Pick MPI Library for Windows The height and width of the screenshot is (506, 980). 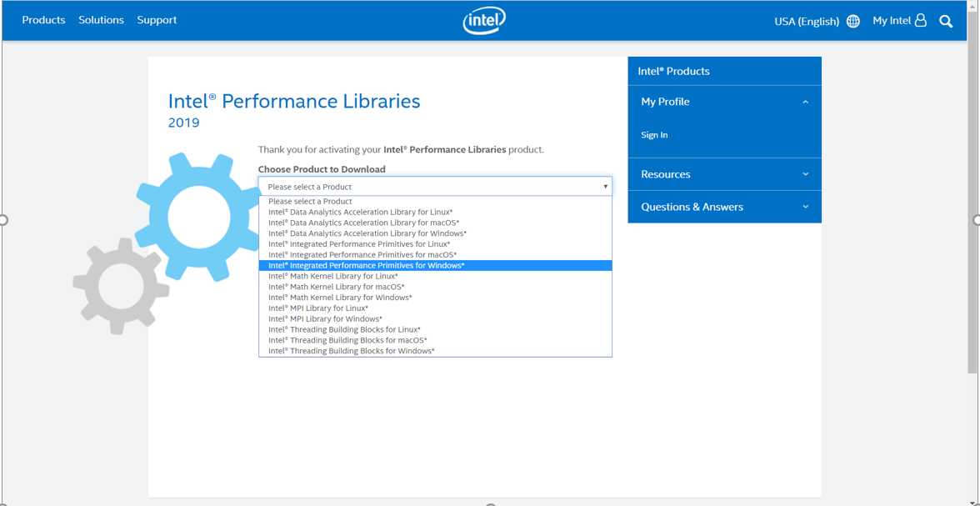435,319
